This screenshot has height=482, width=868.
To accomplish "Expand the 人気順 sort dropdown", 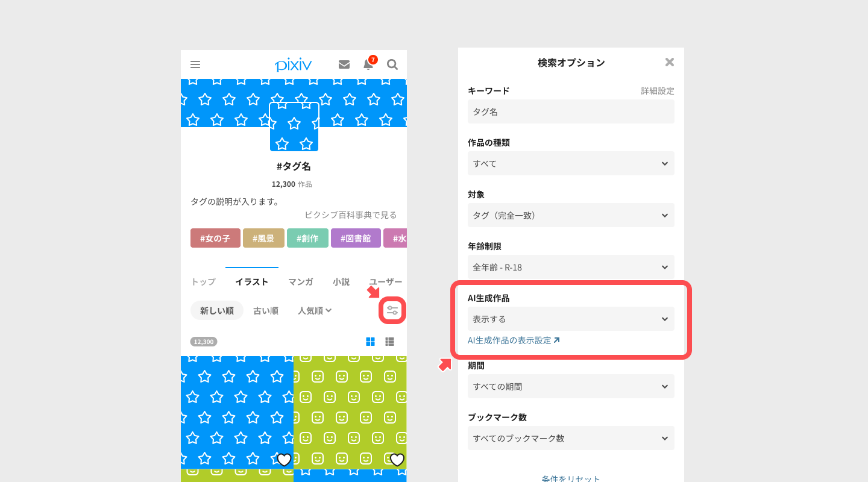I will point(315,310).
